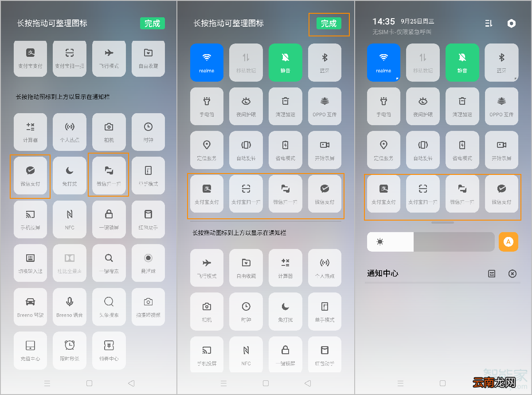Tap 支付宝扫一扫 tile in middle screen
The height and width of the screenshot is (395, 532).
[246, 194]
